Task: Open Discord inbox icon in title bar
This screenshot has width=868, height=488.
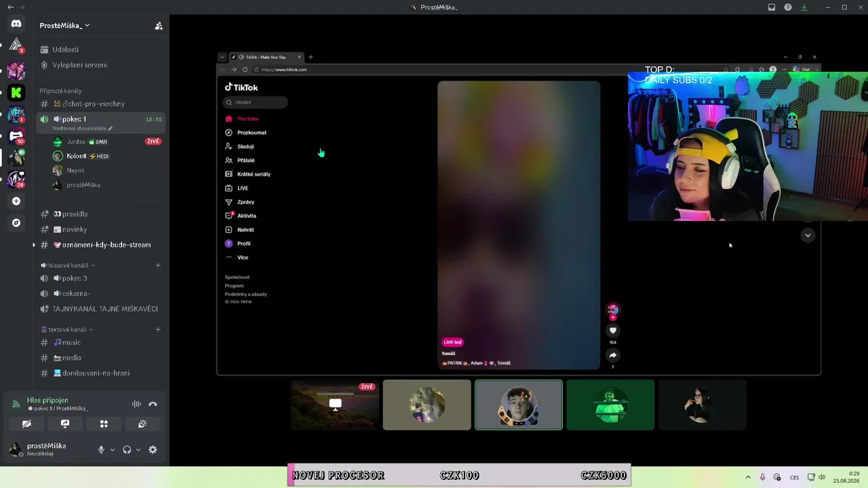Action: [772, 7]
